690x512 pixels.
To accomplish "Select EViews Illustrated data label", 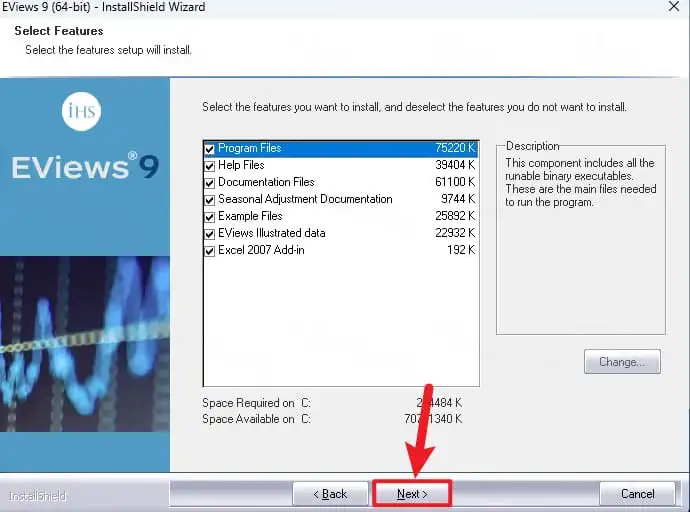I will click(x=272, y=233).
